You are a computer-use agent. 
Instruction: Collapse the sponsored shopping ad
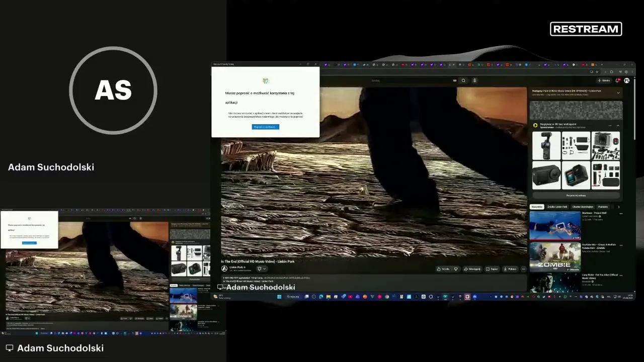click(x=618, y=125)
